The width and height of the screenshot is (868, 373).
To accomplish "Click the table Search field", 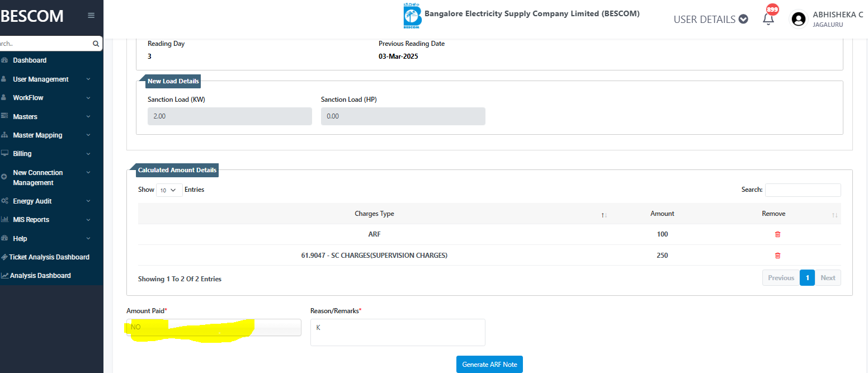I will point(803,190).
